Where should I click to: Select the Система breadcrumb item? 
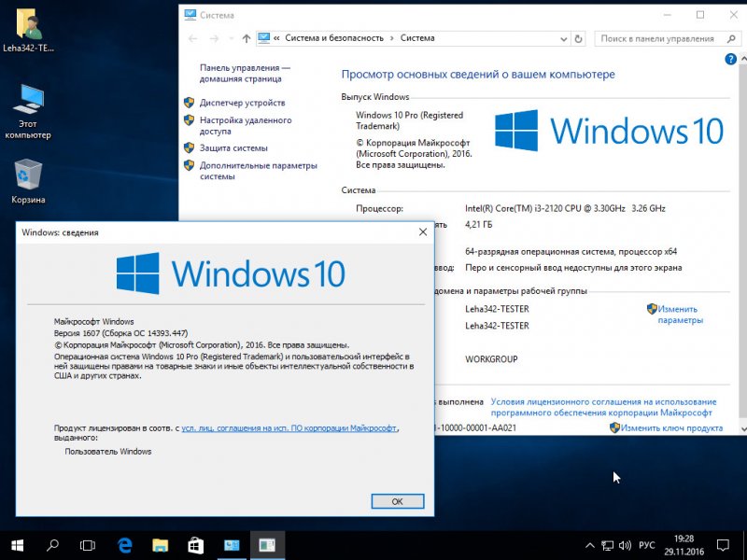point(417,38)
